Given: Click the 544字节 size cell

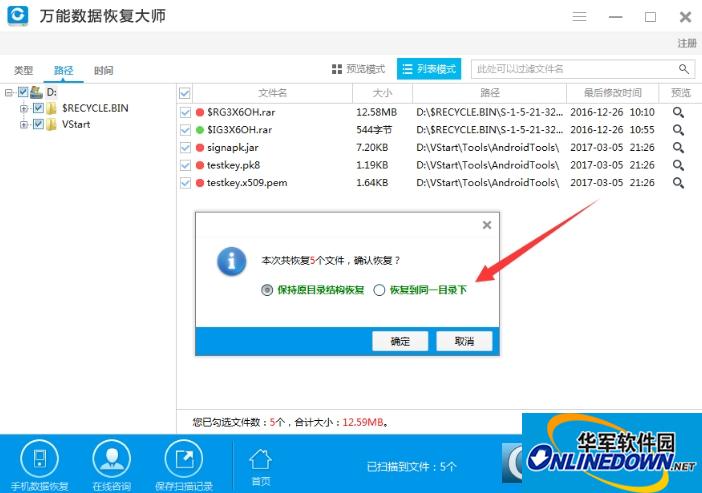Looking at the screenshot, I should (374, 130).
